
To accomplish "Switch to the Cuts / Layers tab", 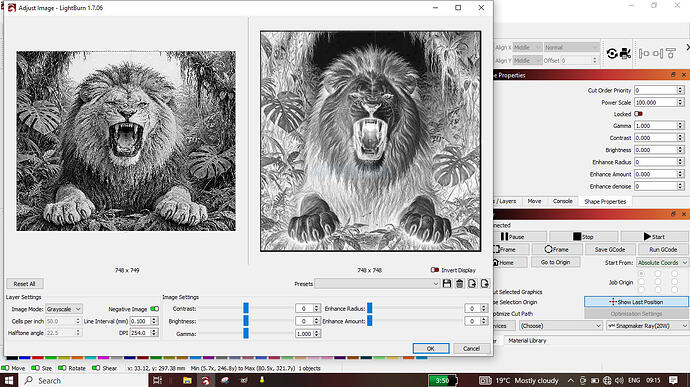I will coord(505,201).
